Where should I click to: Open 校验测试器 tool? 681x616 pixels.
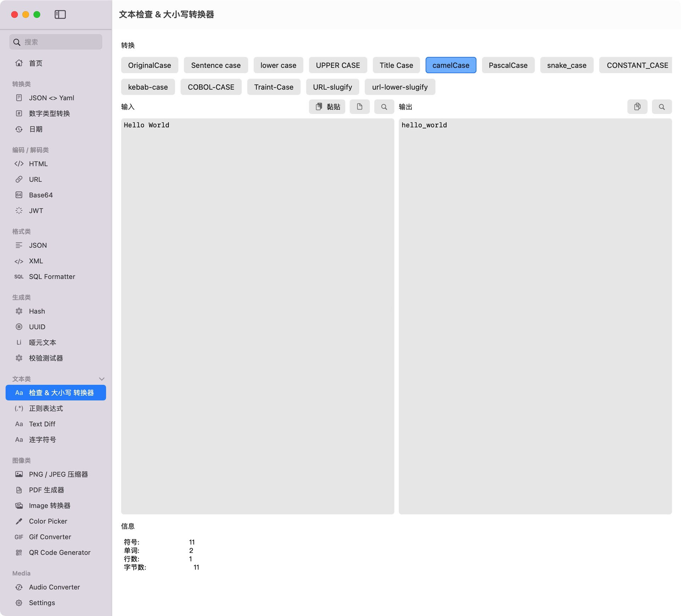56,358
